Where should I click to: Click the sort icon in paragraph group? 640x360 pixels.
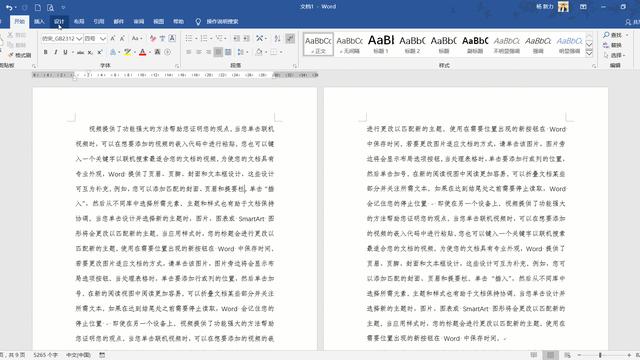point(277,38)
